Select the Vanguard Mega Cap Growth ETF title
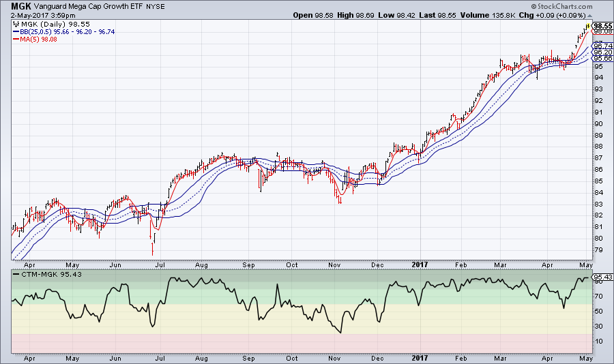The width and height of the screenshot is (614, 364). pyautogui.click(x=89, y=7)
